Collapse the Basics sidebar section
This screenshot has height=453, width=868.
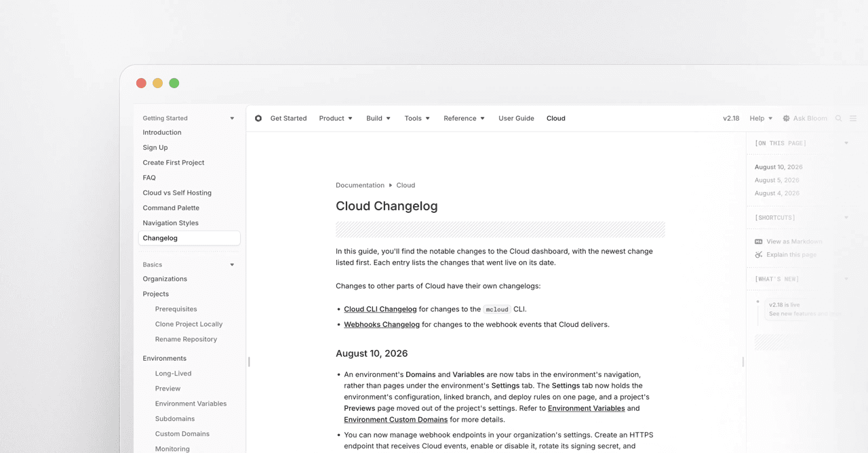(x=232, y=264)
